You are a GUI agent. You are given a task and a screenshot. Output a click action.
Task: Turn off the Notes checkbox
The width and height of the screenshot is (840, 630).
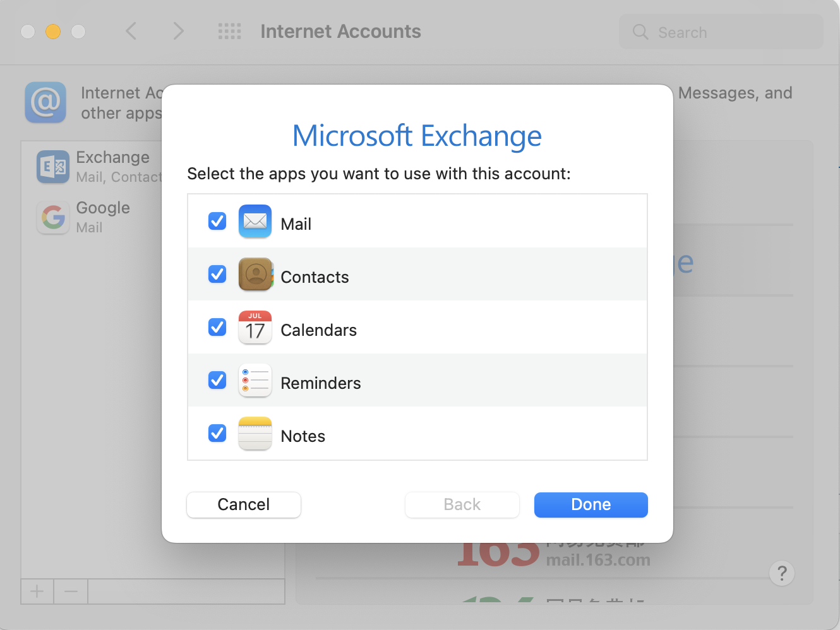pyautogui.click(x=217, y=434)
